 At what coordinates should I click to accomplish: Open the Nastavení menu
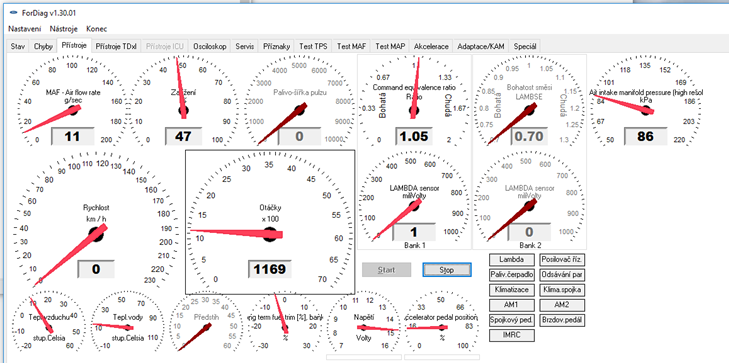pyautogui.click(x=25, y=29)
